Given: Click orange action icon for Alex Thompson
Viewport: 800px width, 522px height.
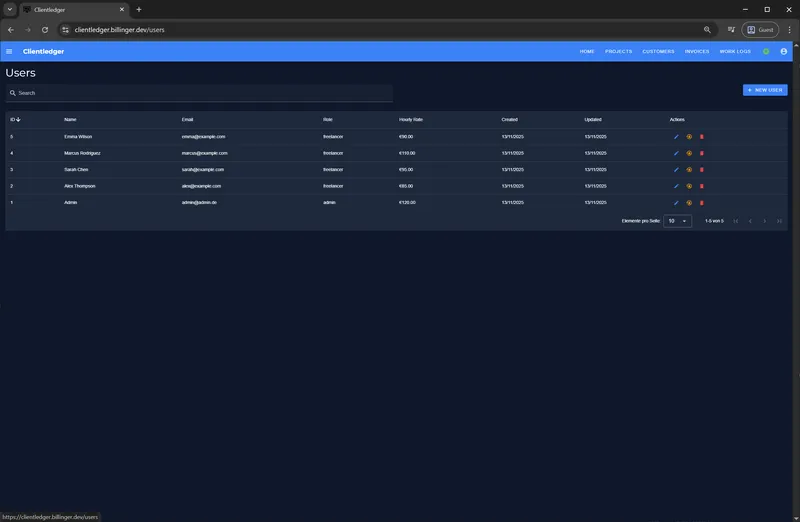Looking at the screenshot, I should click(689, 186).
